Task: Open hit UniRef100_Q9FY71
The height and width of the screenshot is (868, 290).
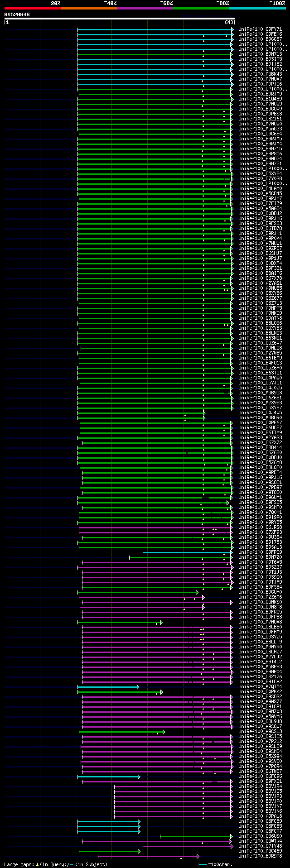Action: point(260,29)
